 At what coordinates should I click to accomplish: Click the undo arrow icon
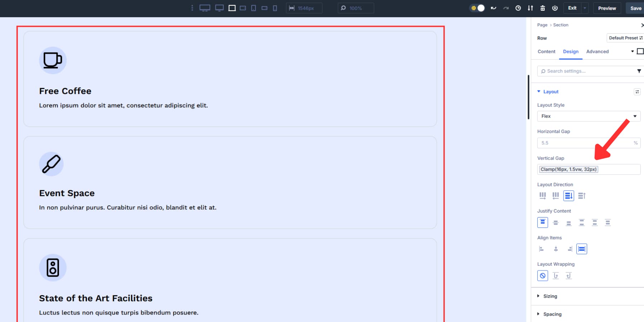(493, 8)
